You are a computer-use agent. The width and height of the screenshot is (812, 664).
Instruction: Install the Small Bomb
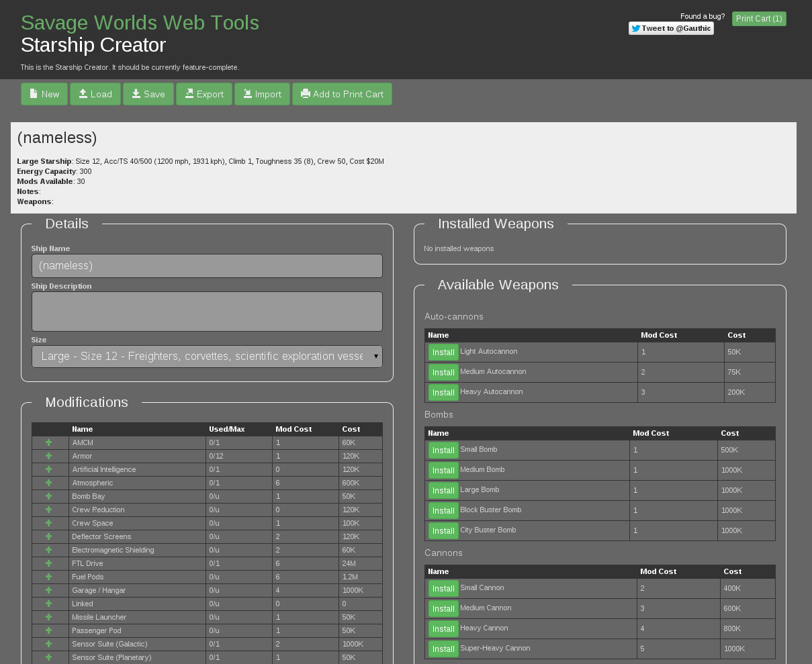point(443,450)
